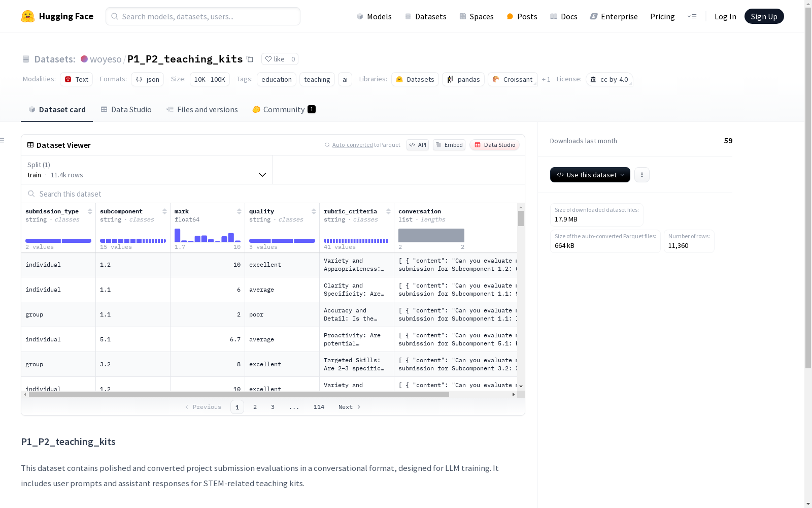The image size is (812, 508).
Task: Sort by rubric_criteria column arrows
Action: tap(388, 211)
